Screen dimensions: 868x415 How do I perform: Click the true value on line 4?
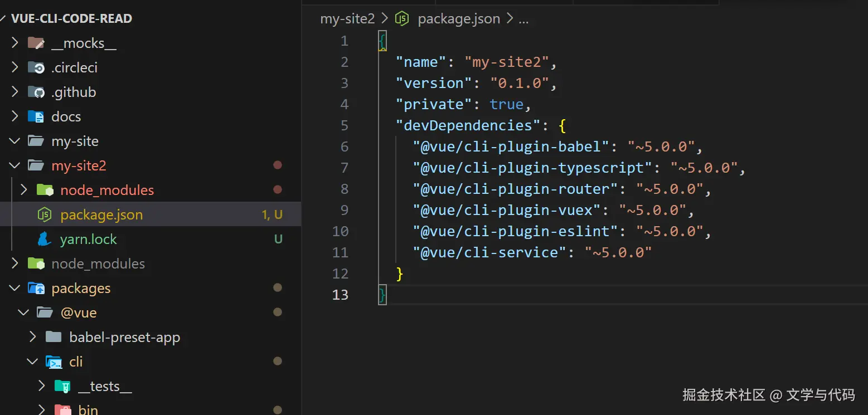click(506, 104)
